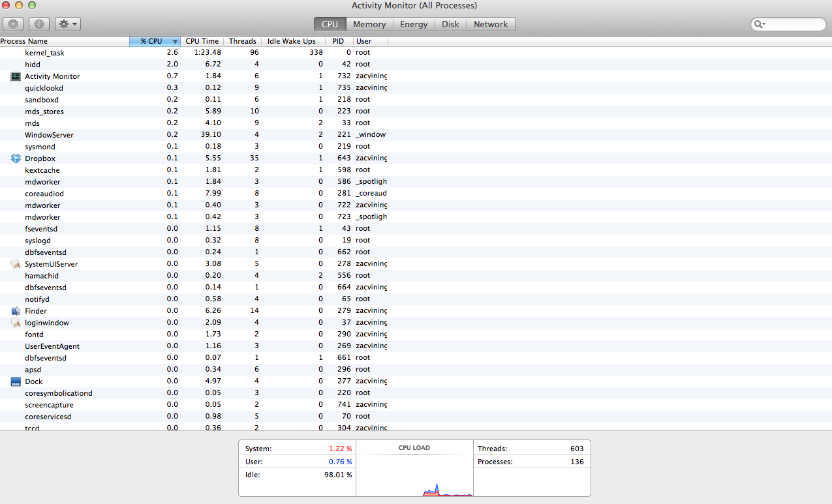Sort by User column header
Screen dimensions: 832x504
[x=371, y=41]
